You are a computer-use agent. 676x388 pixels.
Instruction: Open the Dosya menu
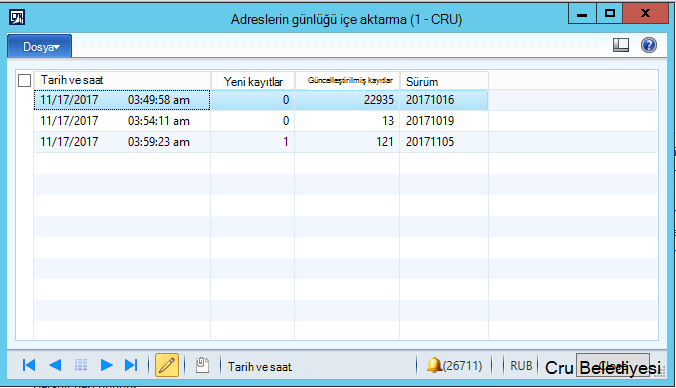coord(40,47)
